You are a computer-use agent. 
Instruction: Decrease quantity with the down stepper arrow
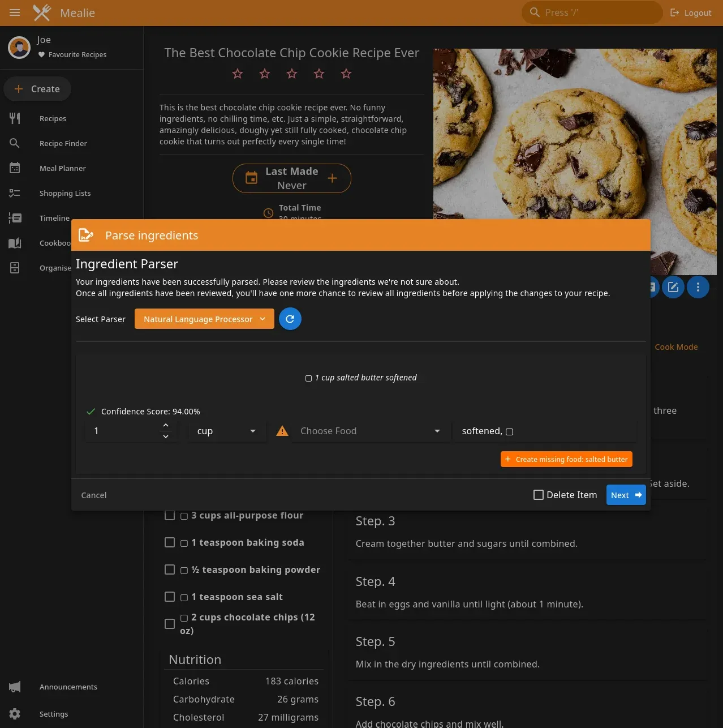click(166, 436)
